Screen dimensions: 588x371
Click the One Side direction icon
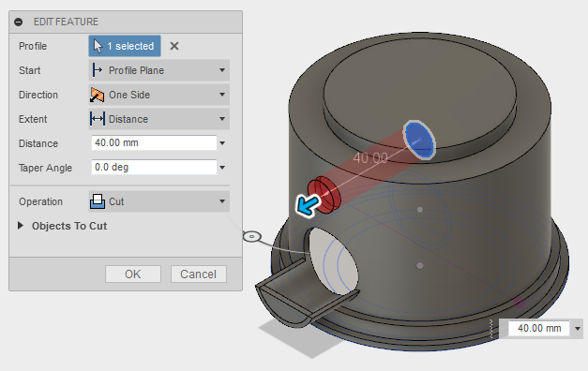98,95
